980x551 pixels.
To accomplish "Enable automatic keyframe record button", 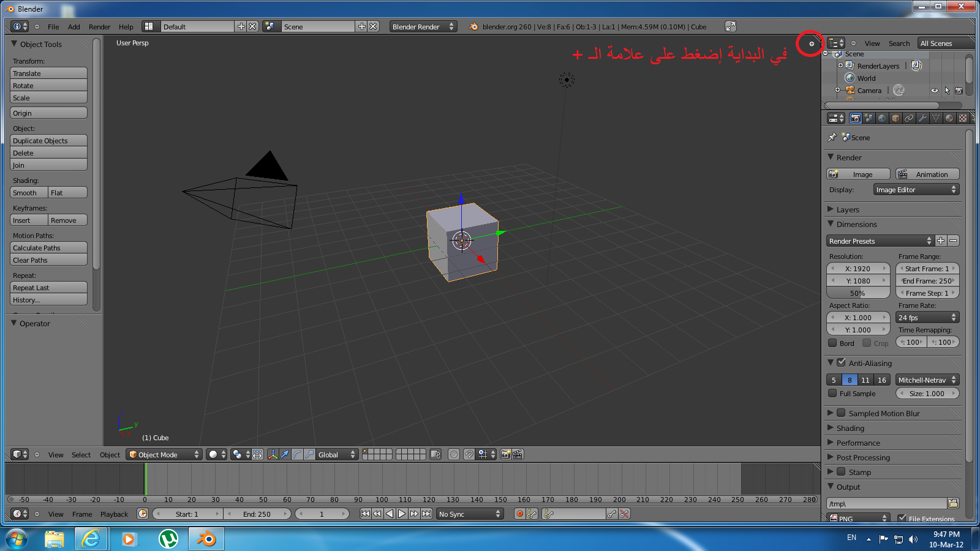I will click(519, 514).
